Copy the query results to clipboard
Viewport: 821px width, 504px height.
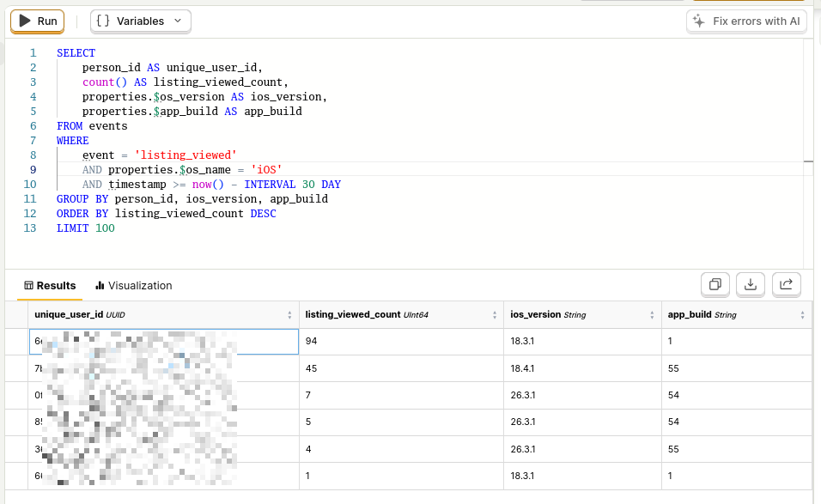tap(715, 284)
